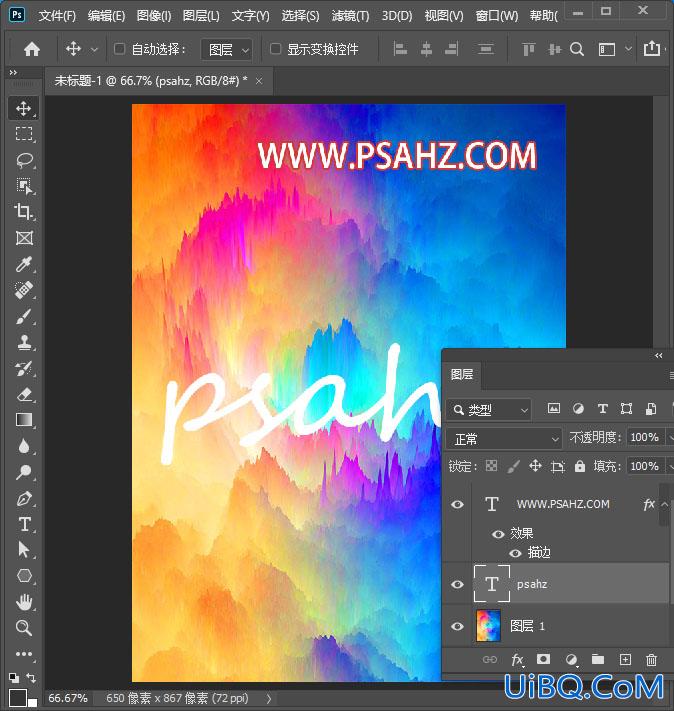Click the Home icon in options bar
Viewport: 674px width, 711px height.
pos(32,49)
